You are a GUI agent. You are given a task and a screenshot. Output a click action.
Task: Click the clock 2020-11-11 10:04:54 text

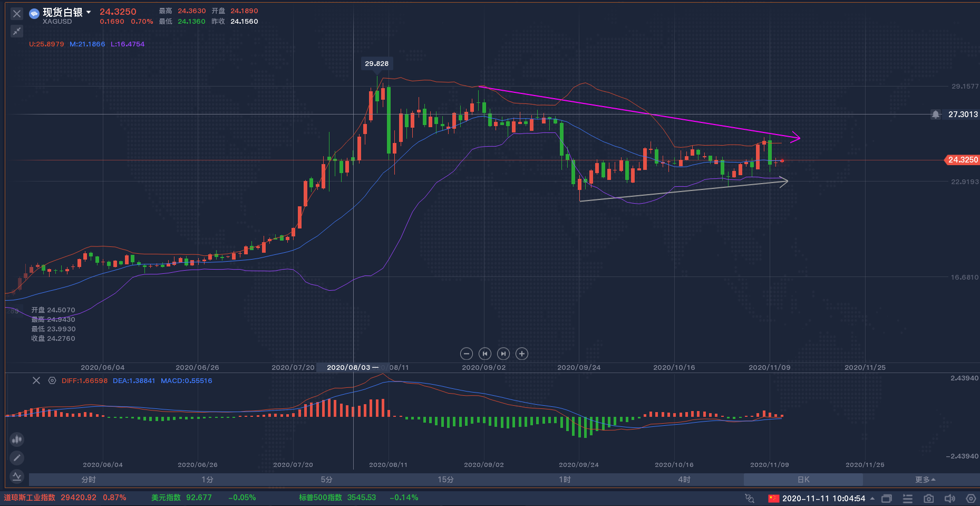click(x=824, y=498)
